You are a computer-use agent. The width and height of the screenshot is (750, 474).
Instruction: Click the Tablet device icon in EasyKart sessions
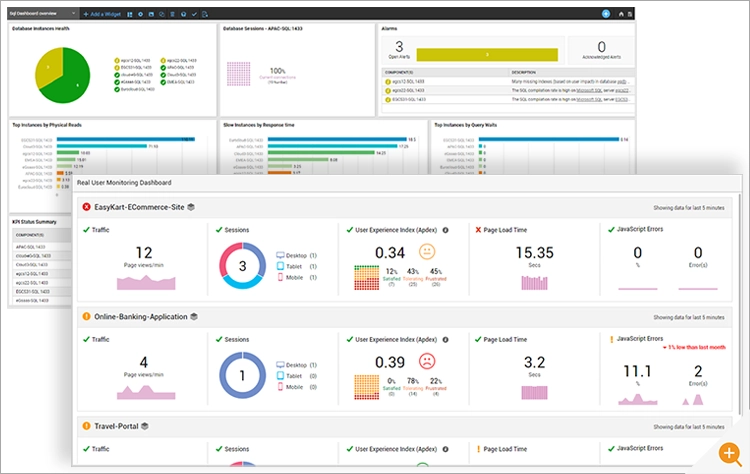[280, 266]
